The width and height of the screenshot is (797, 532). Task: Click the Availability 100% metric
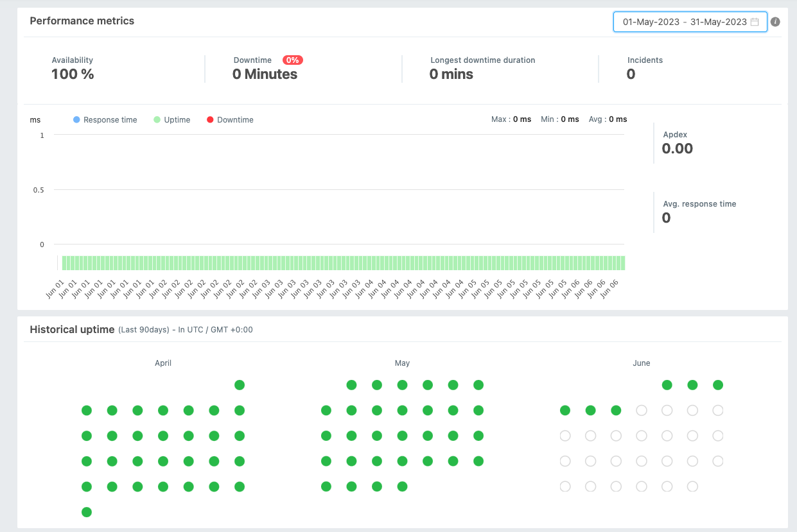(x=72, y=74)
